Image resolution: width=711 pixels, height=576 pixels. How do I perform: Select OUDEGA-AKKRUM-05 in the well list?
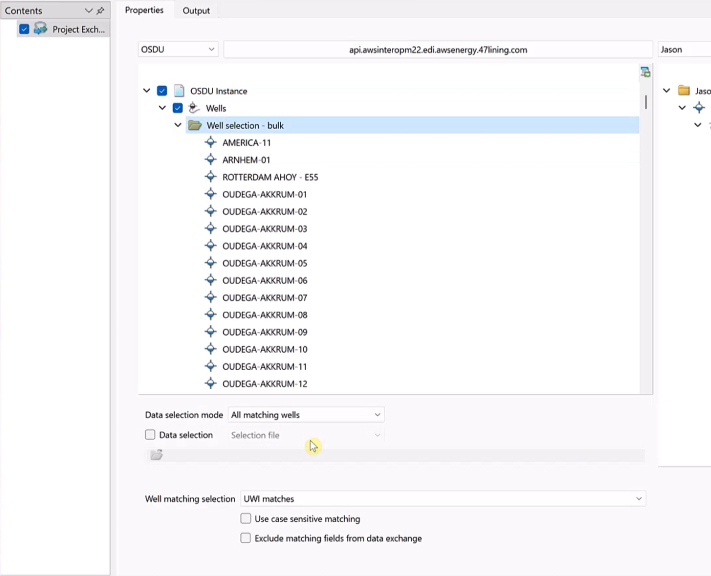click(x=264, y=263)
